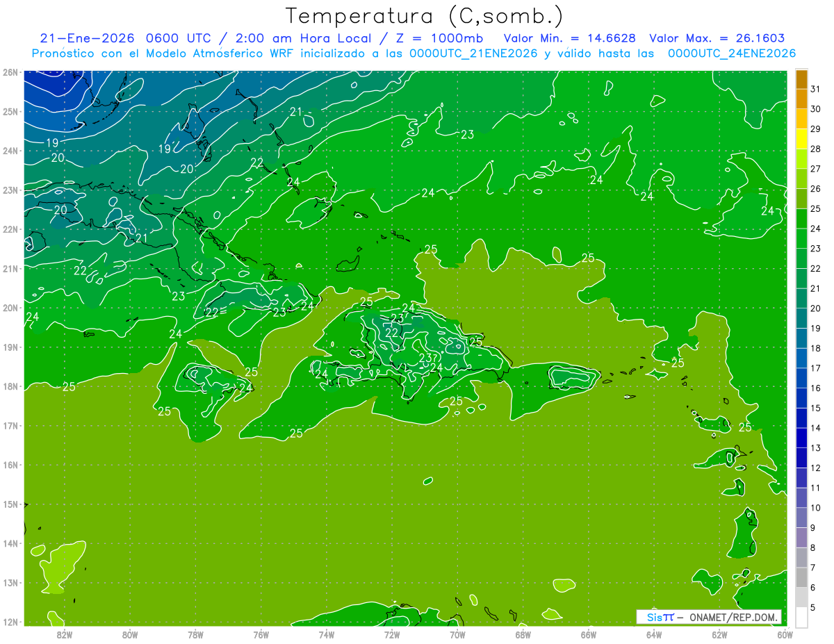Click legend scale label "7"

click(x=813, y=568)
